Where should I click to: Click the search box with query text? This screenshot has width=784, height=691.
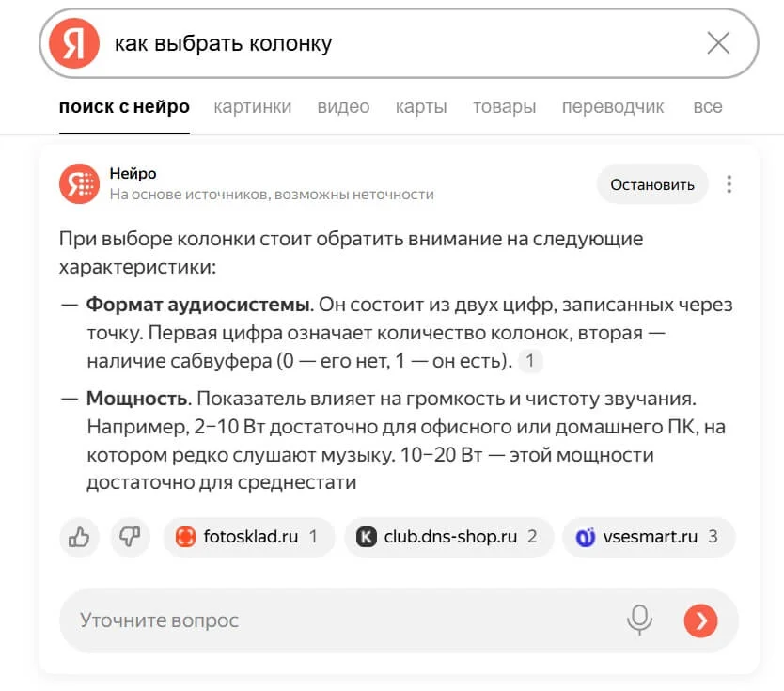tap(395, 43)
